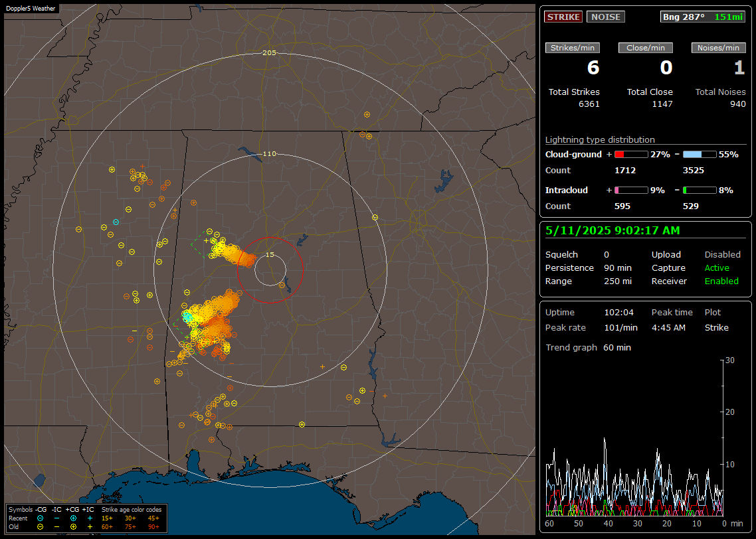756x539 pixels.
Task: Click the Noises/min label button
Action: (x=718, y=48)
